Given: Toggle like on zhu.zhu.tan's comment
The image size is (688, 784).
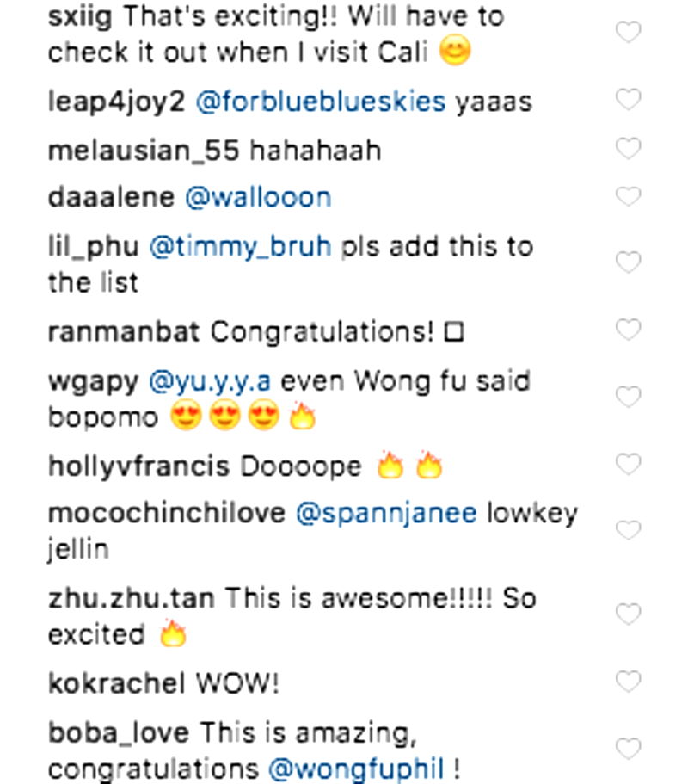Looking at the screenshot, I should pos(628,614).
